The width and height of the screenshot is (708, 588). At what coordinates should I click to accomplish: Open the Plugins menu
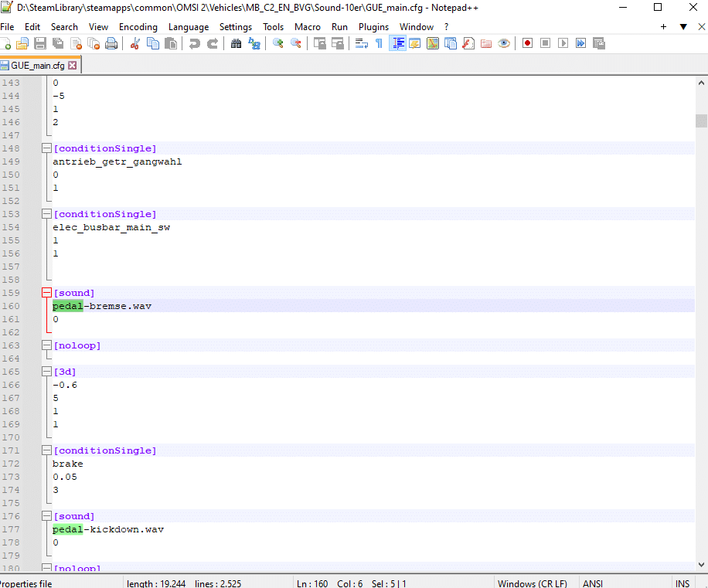(373, 26)
